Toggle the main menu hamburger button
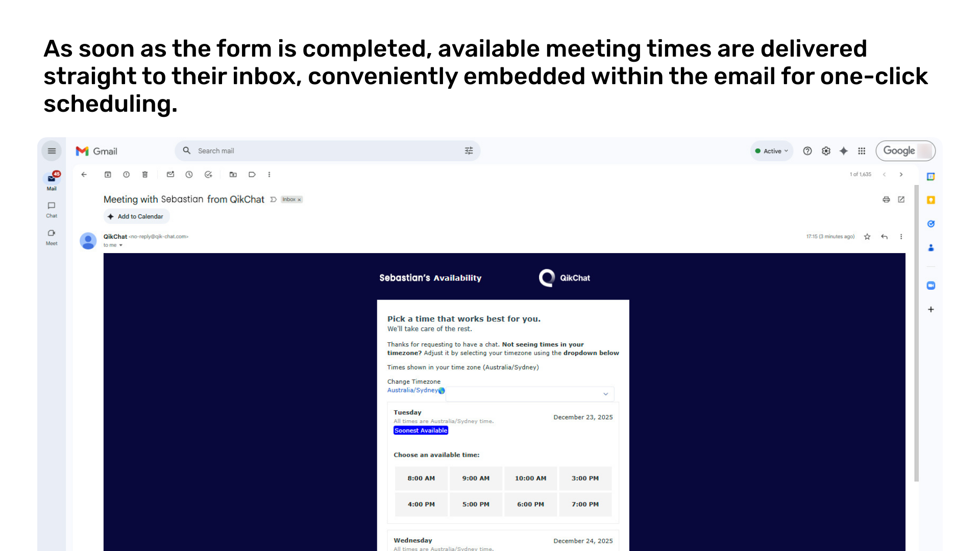The height and width of the screenshot is (551, 980). tap(52, 151)
